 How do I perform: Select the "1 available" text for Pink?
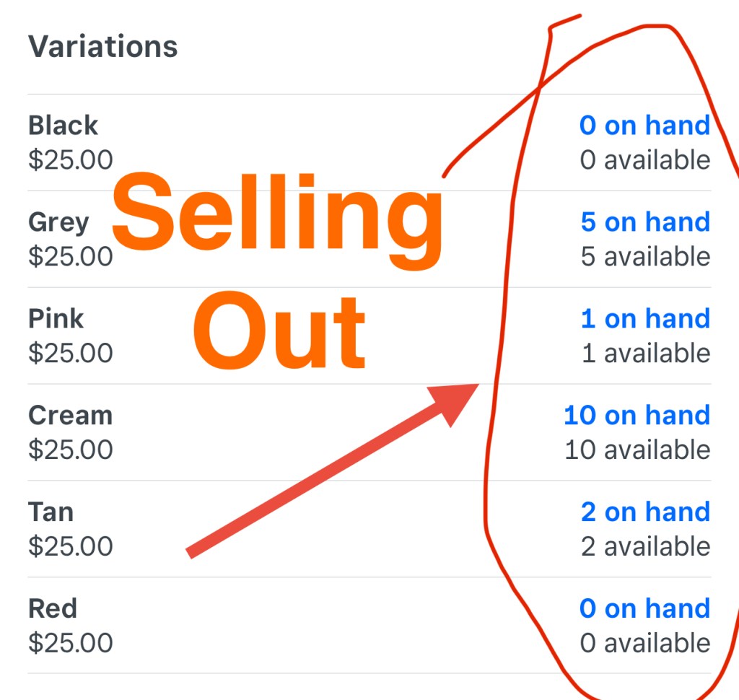(645, 354)
